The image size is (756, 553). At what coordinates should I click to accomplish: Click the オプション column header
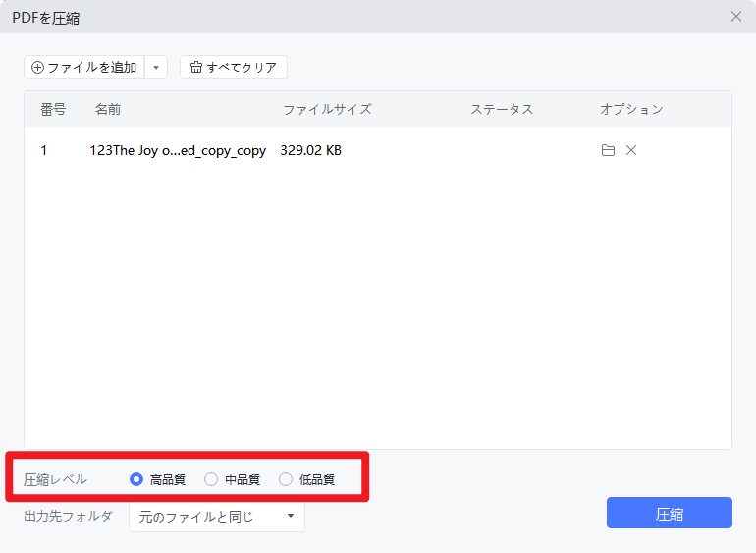(631, 109)
